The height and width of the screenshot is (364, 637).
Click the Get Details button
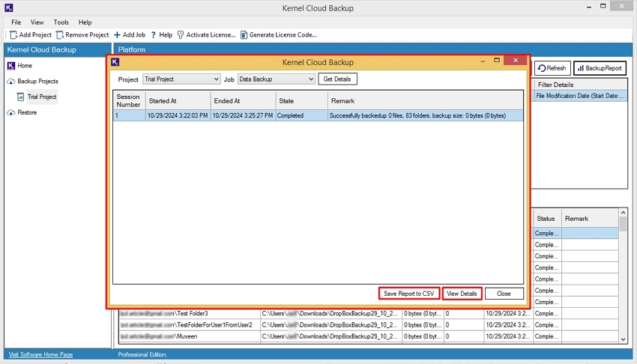click(337, 79)
